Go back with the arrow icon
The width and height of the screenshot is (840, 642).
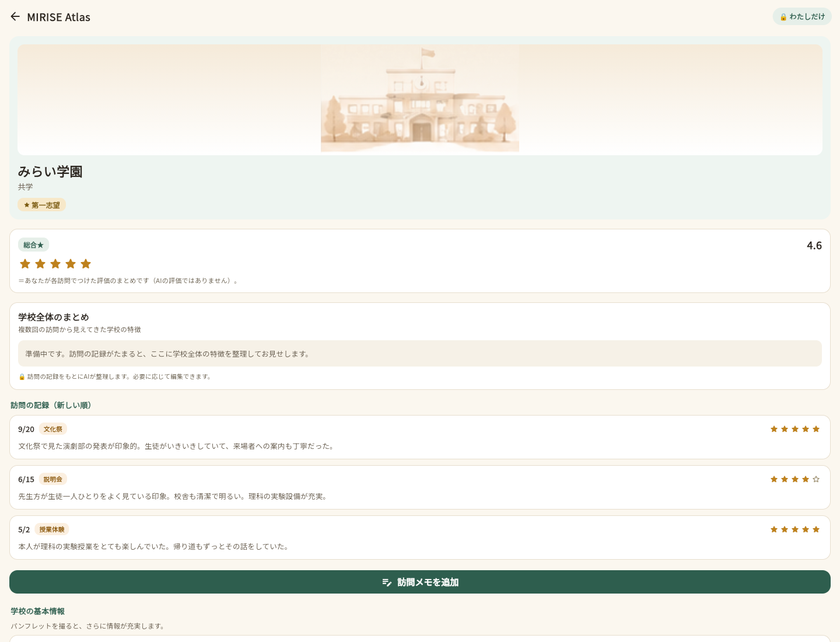pos(15,16)
